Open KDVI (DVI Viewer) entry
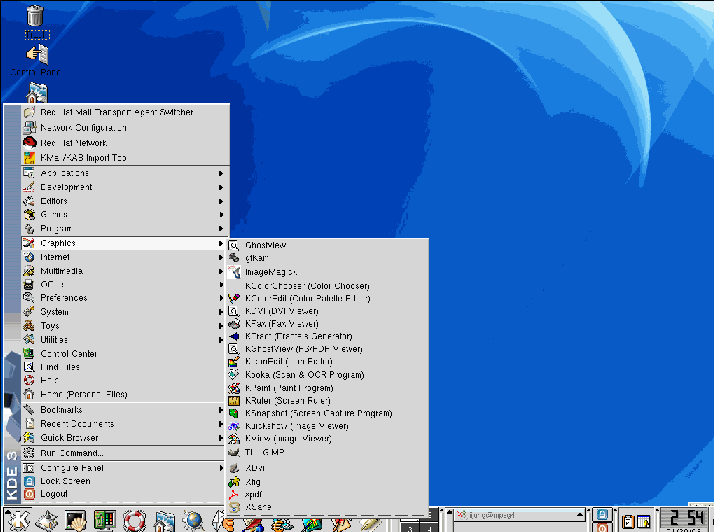This screenshot has width=714, height=532. point(327,311)
